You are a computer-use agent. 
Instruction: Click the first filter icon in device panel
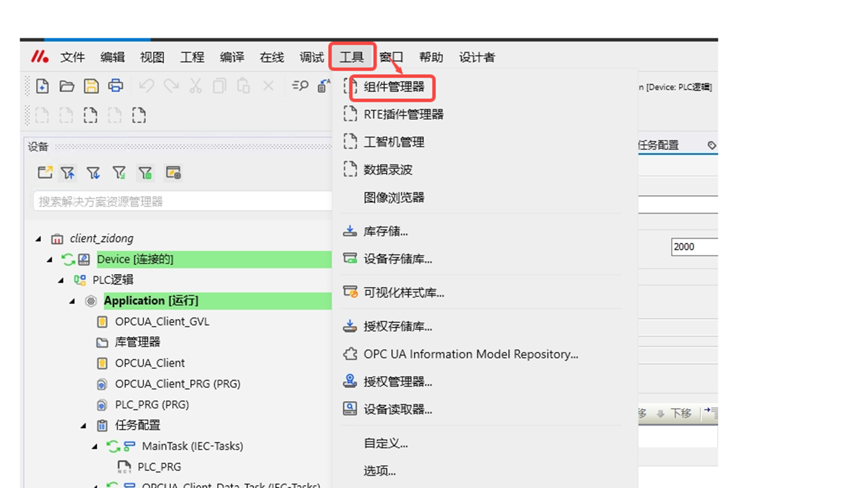point(68,173)
